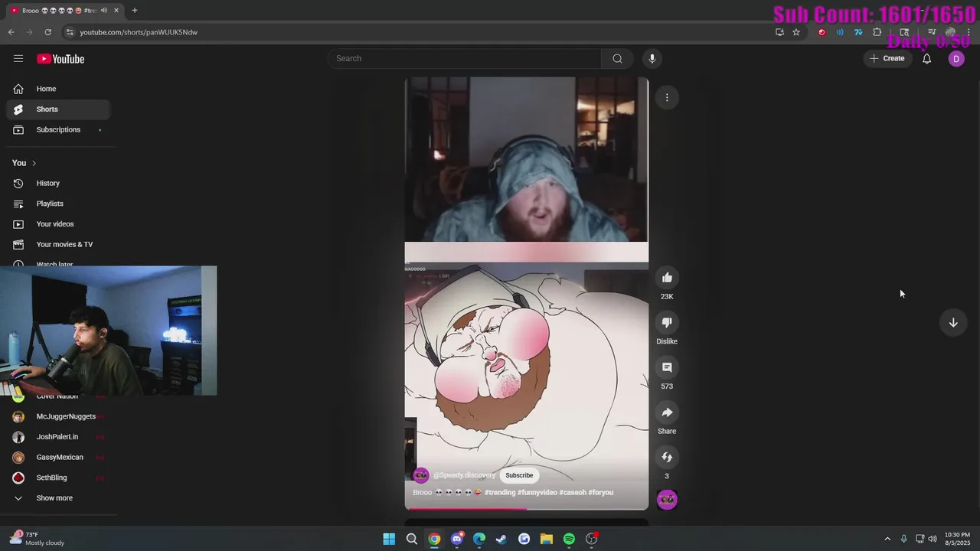Viewport: 980px width, 551px height.
Task: Open JoshPalerLin channel subscription
Action: coord(58,437)
